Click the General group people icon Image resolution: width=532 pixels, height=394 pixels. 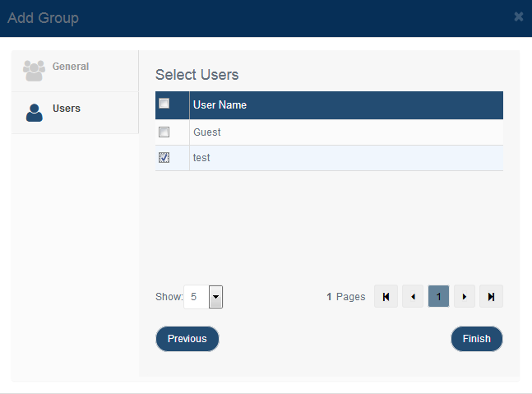pyautogui.click(x=34, y=71)
